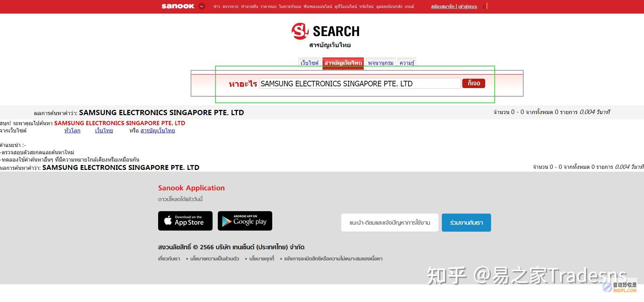
Task: Click the สมัครสมาชิก register link
Action: pyautogui.click(x=443, y=6)
